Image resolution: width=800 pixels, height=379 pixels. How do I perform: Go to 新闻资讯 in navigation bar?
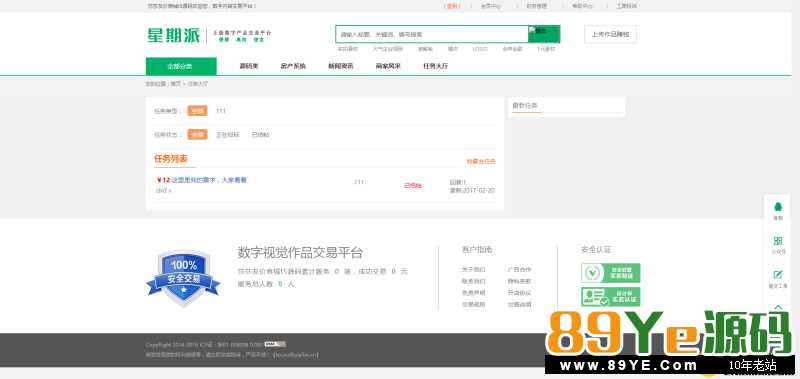coord(340,66)
